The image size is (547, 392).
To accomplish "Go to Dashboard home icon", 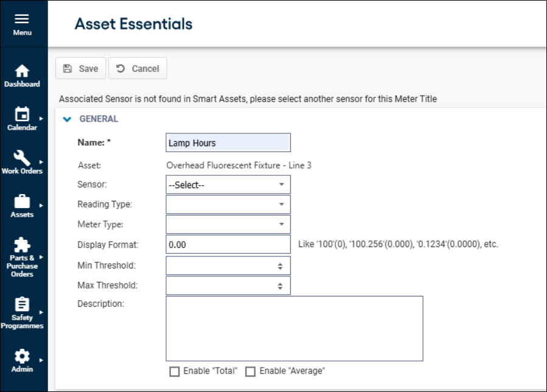I will pos(23,71).
